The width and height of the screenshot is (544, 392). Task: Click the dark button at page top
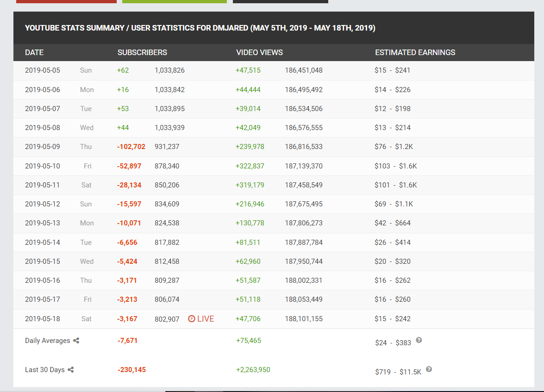click(x=280, y=1)
